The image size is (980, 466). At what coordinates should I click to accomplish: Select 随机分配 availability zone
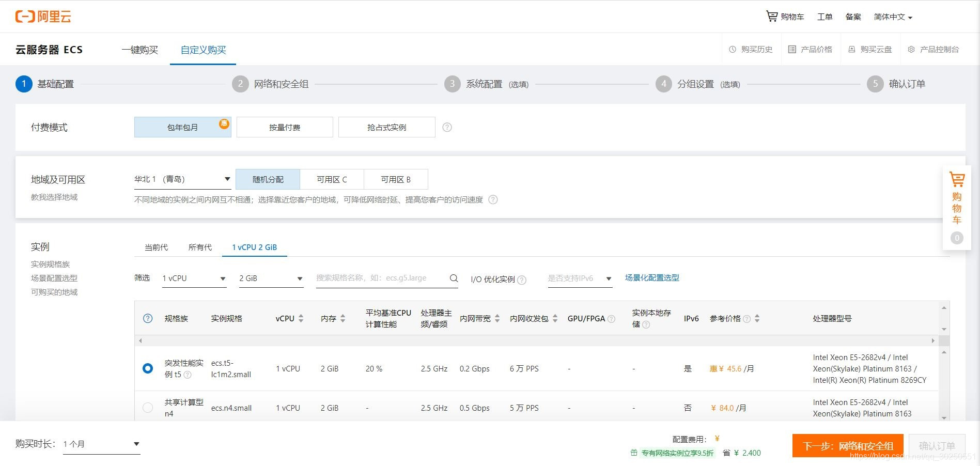[x=268, y=179]
